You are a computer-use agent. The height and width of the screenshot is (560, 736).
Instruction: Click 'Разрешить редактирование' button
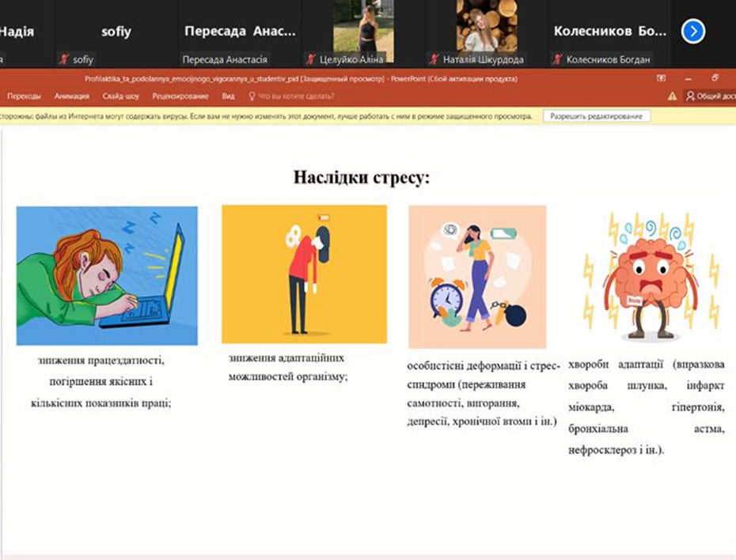597,116
